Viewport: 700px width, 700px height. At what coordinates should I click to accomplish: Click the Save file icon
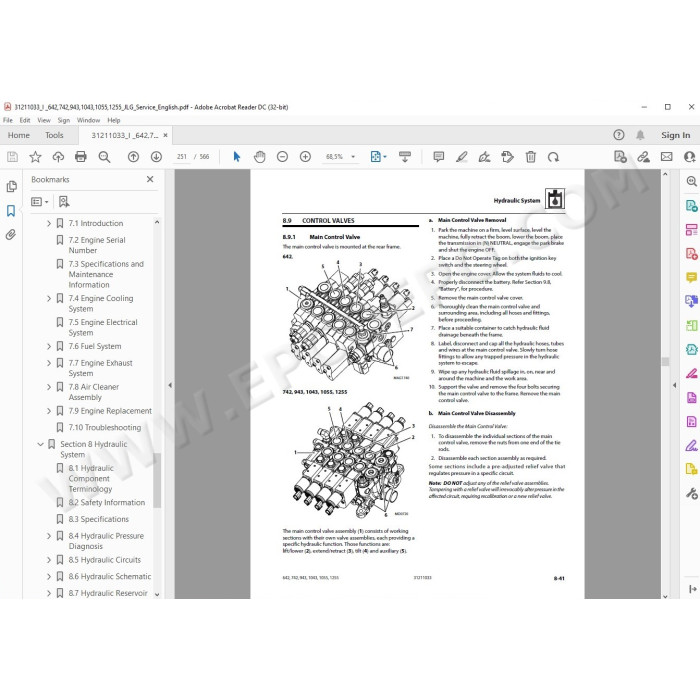coord(12,157)
